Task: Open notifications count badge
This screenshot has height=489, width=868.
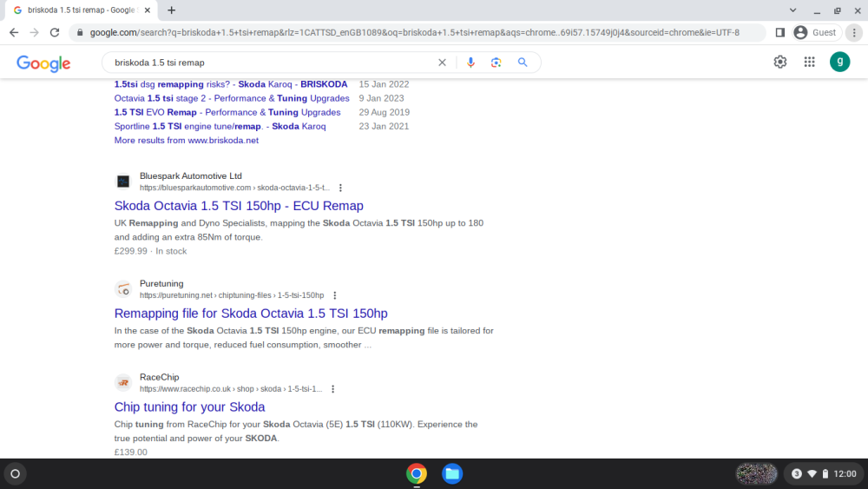Action: tap(797, 473)
